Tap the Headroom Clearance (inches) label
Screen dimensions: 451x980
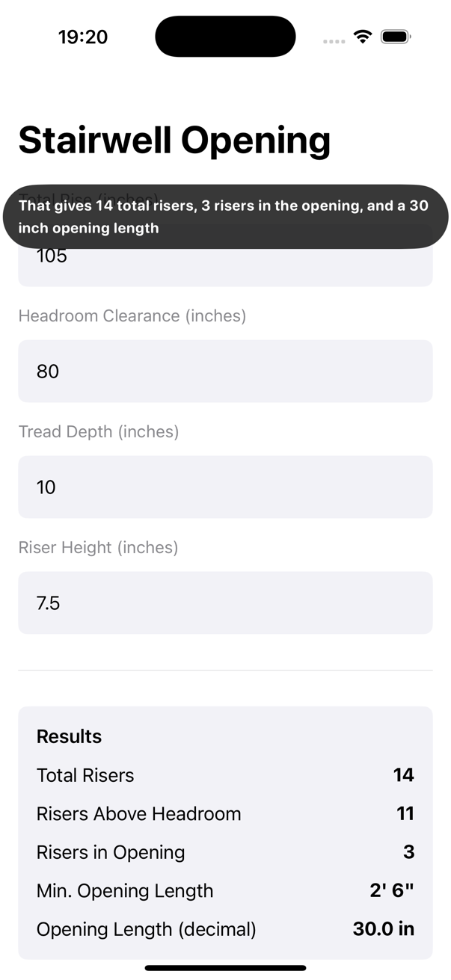(132, 316)
